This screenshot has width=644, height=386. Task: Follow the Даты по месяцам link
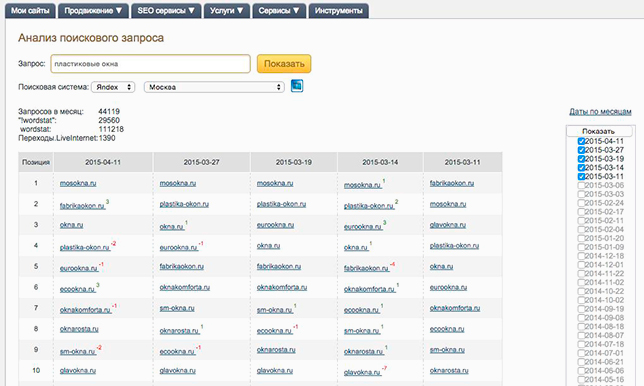600,112
